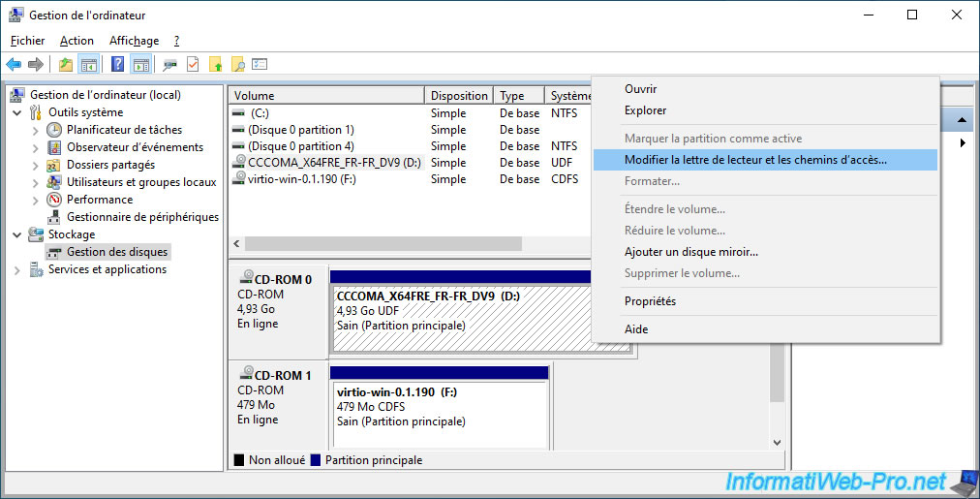
Task: Toggle the console tree show/hide icon
Action: click(89, 64)
